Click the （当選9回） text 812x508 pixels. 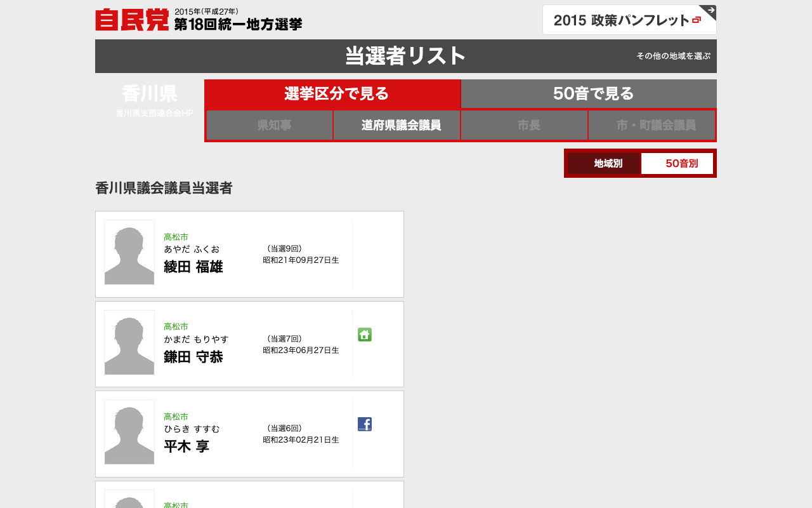point(284,248)
